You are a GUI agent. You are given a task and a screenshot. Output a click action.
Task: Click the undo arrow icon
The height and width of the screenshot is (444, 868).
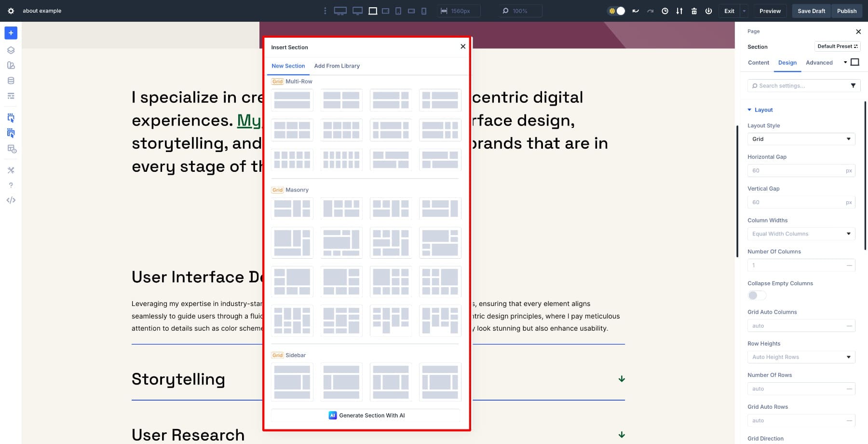tap(636, 11)
